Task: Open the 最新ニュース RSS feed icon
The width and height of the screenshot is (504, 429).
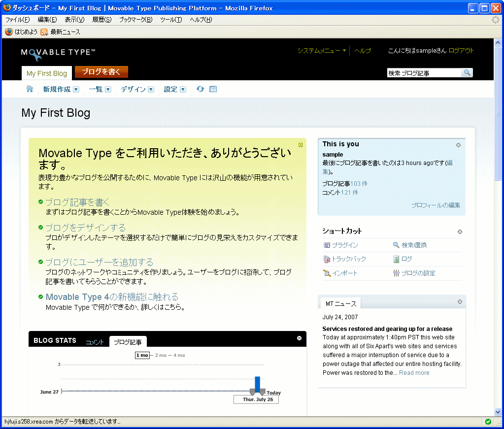Action: 44,32
